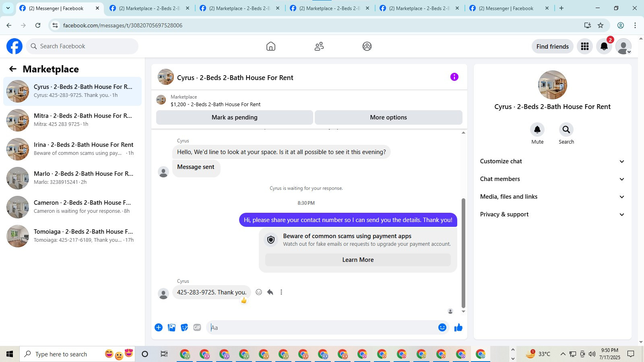This screenshot has width=644, height=362.
Task: Choose a sticker in composer
Action: coord(184,327)
